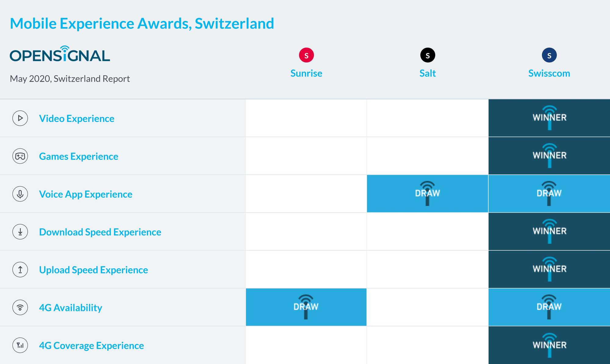Click the red Sunrise operator badge

pyautogui.click(x=306, y=55)
